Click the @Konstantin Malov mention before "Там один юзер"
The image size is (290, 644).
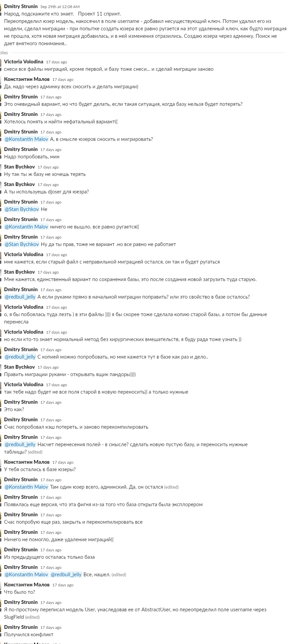[x=26, y=487]
